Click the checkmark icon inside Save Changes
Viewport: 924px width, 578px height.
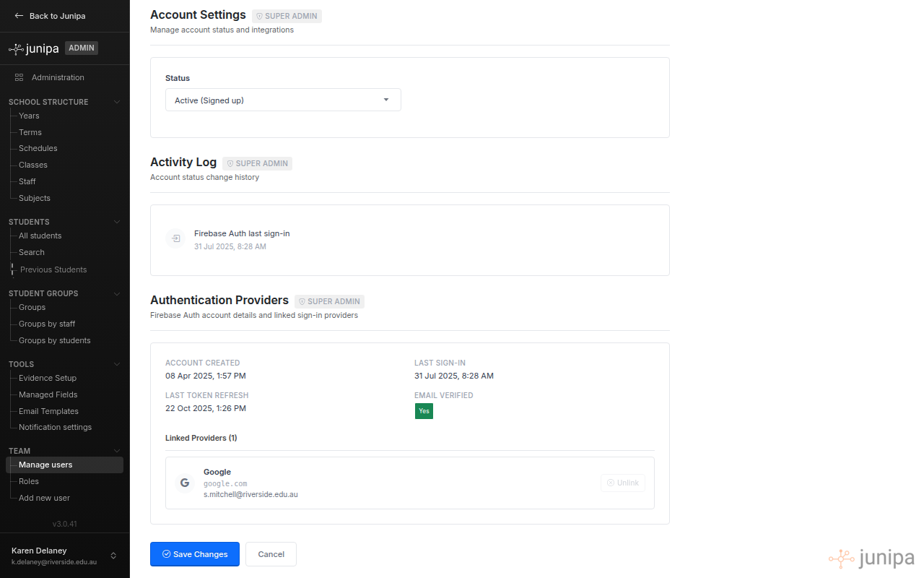coord(167,554)
